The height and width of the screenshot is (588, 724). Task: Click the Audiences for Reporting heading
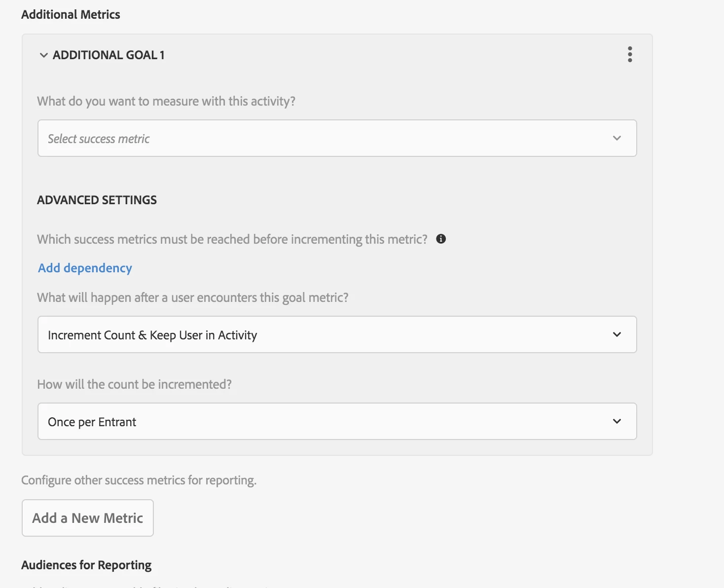click(86, 565)
